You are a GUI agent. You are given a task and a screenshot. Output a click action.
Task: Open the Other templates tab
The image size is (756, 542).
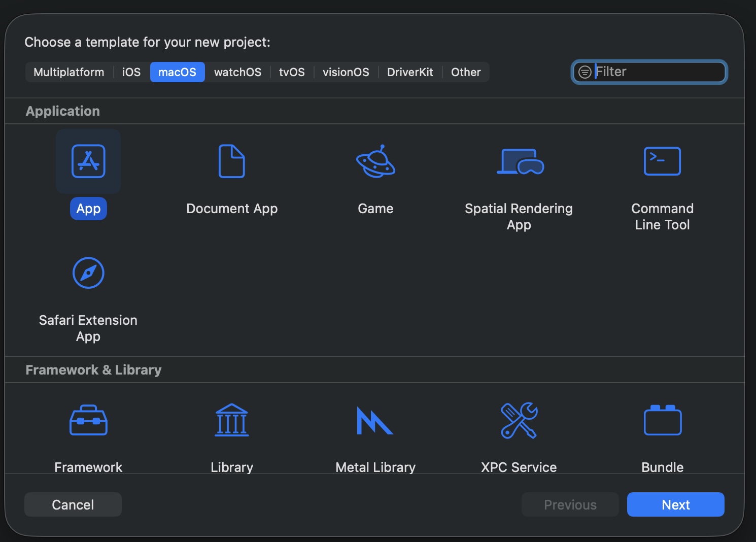click(466, 72)
